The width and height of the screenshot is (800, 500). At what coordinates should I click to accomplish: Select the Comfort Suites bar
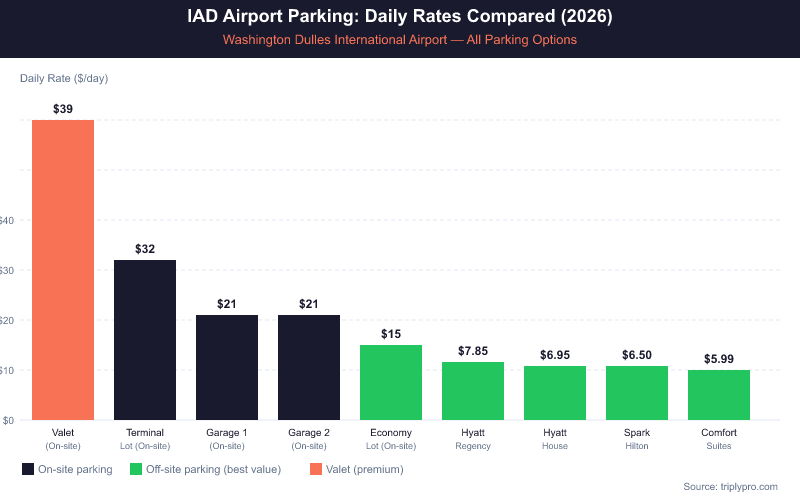719,395
